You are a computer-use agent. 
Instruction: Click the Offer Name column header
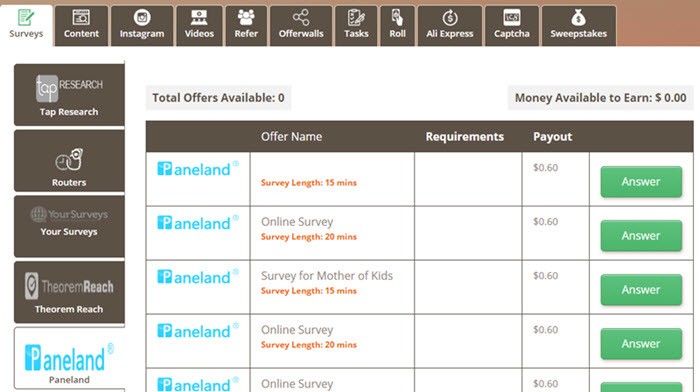(291, 137)
